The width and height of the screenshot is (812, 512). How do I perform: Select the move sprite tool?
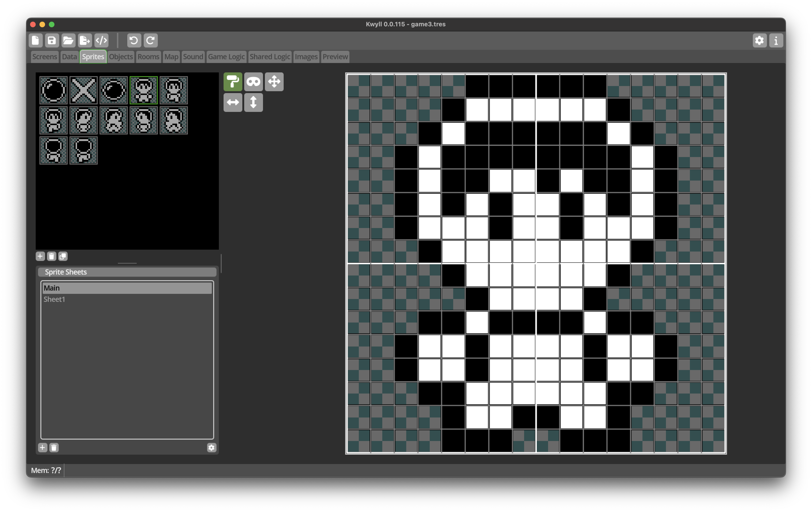[x=274, y=82]
